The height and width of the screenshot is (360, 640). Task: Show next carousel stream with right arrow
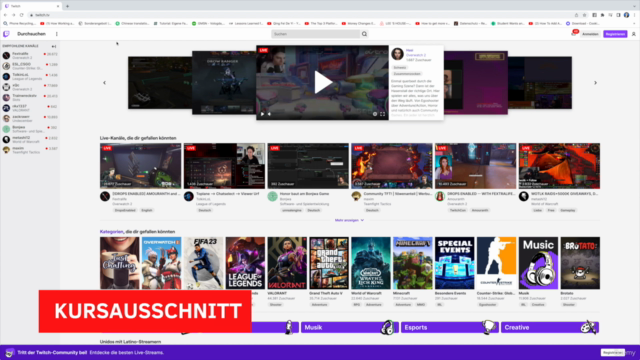pyautogui.click(x=595, y=82)
